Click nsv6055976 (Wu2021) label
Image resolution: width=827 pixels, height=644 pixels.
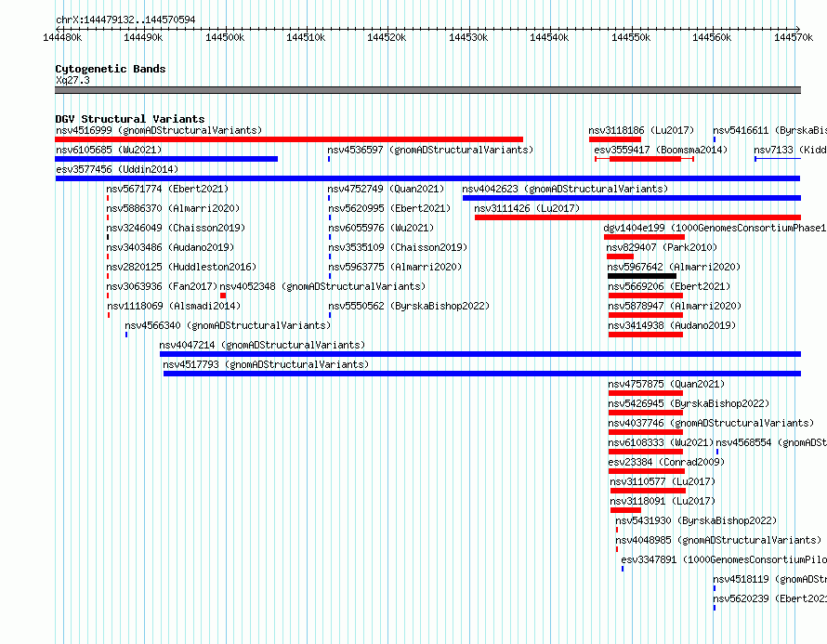pos(381,228)
